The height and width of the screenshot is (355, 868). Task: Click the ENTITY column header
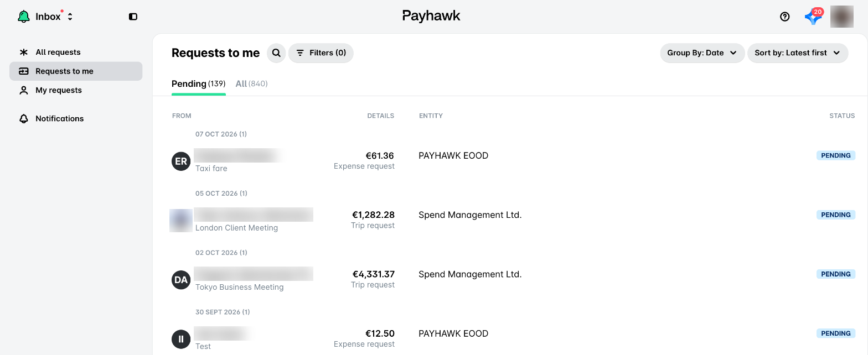click(x=431, y=116)
